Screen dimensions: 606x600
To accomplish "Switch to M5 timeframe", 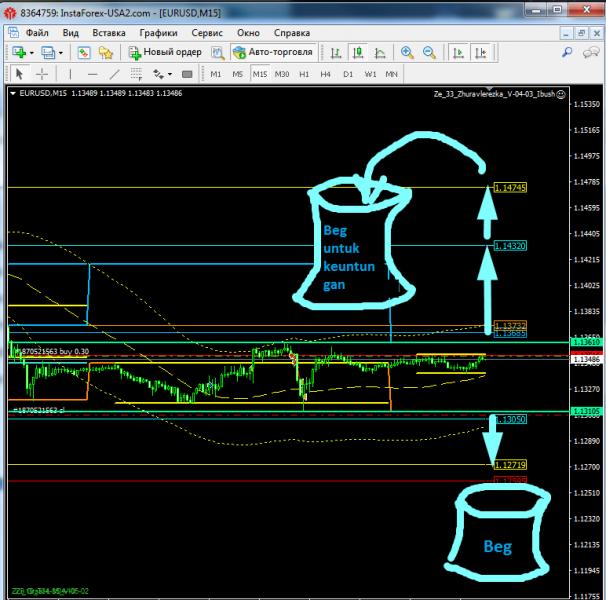I will 237,74.
